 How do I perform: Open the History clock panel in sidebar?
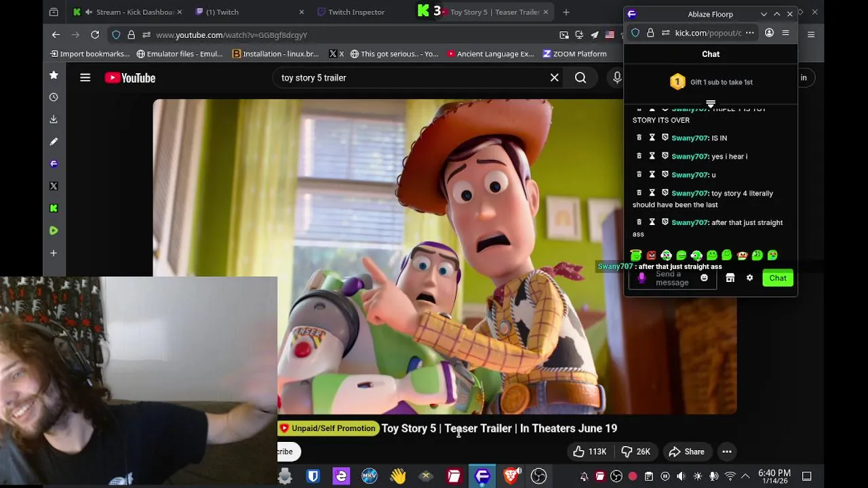tap(54, 97)
